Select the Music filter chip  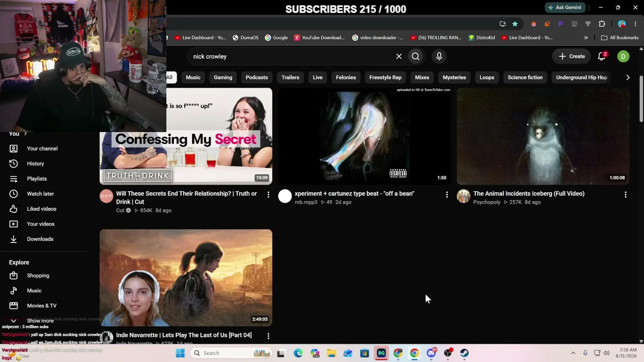coord(193,77)
